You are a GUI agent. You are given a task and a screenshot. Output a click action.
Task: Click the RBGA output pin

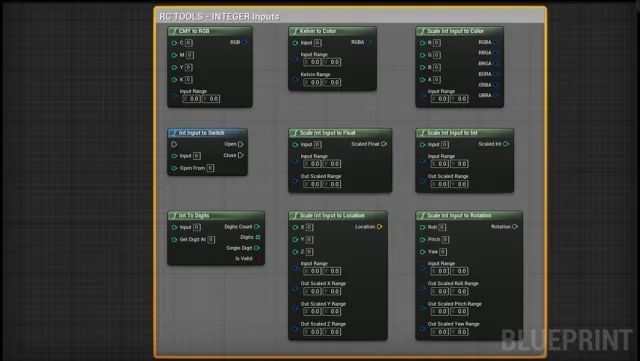[496, 53]
